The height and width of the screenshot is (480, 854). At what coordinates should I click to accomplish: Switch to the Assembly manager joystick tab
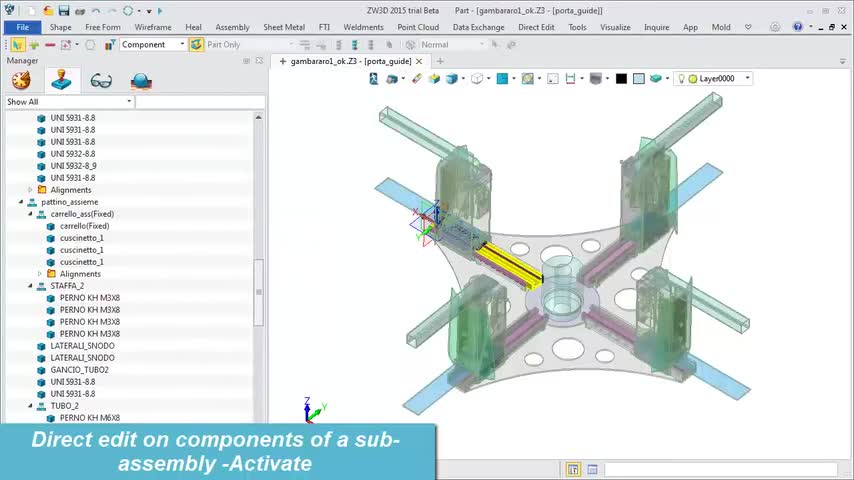(62, 81)
